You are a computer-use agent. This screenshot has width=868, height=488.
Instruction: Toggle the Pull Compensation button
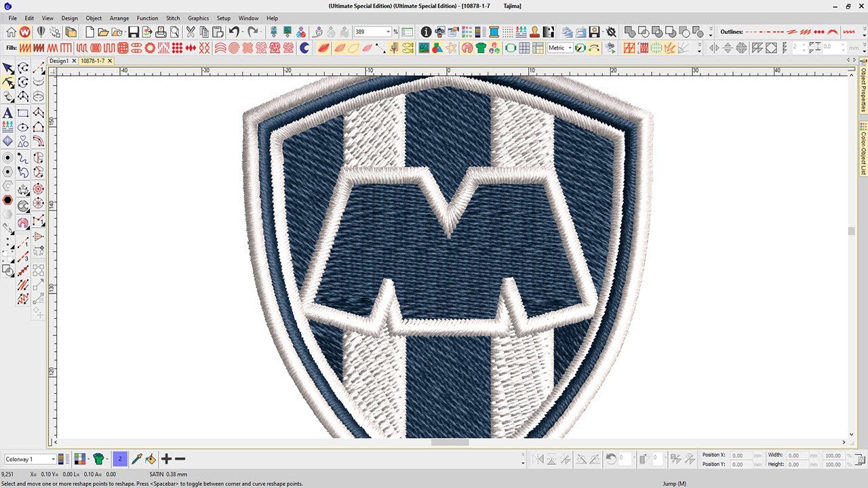click(643, 48)
